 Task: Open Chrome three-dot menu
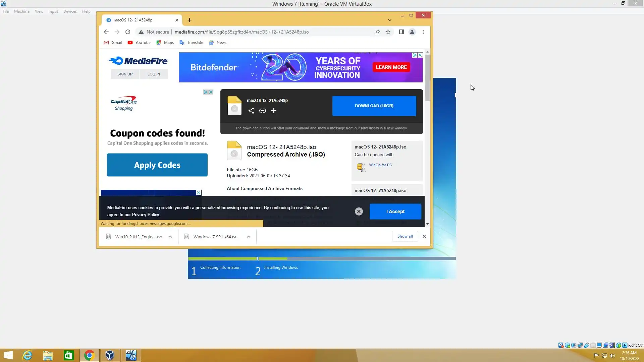point(423,32)
